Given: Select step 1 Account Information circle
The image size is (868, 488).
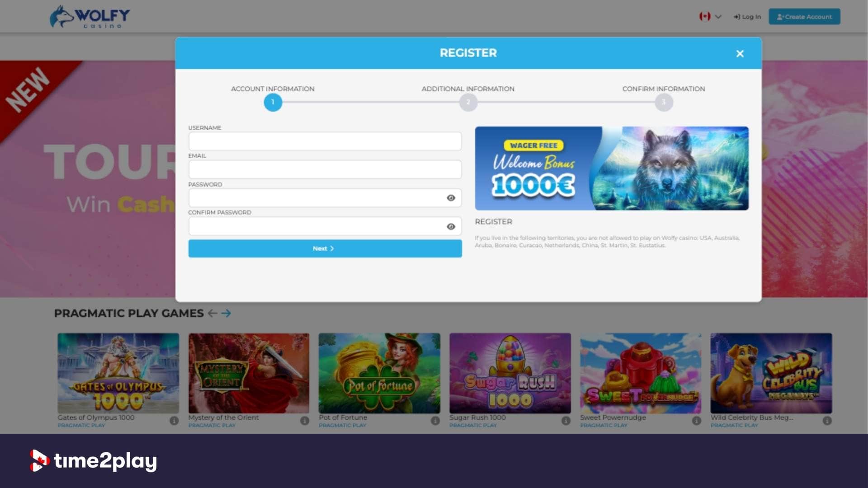Looking at the screenshot, I should tap(273, 102).
